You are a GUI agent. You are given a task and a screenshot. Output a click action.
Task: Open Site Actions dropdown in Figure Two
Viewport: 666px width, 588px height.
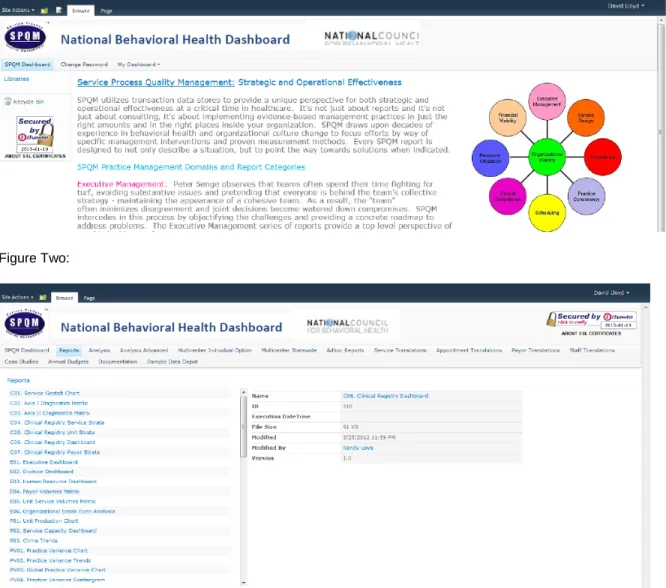17,297
